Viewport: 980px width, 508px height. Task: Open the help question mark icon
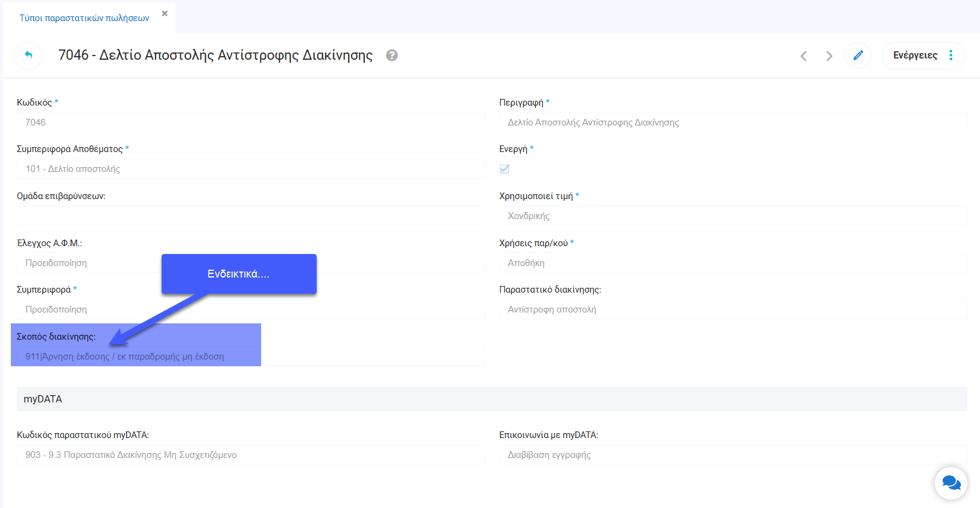pyautogui.click(x=392, y=56)
